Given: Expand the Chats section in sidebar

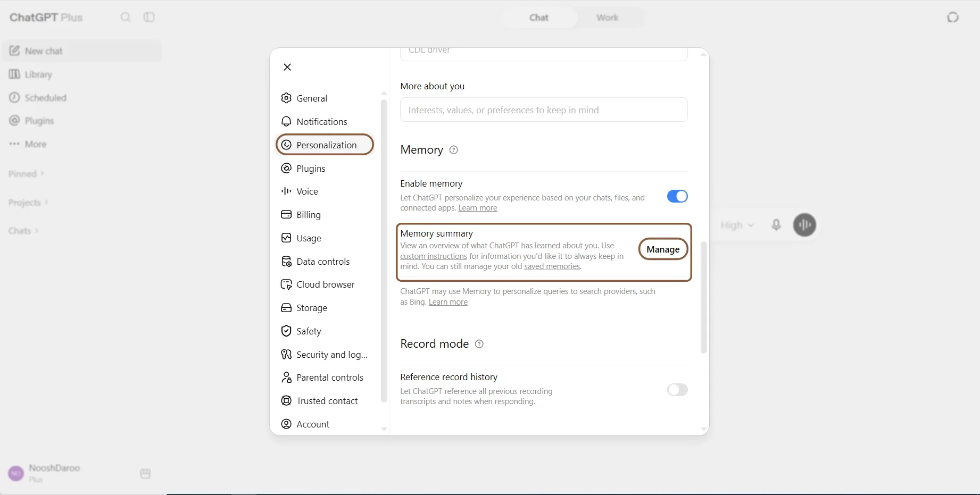Looking at the screenshot, I should coord(23,231).
